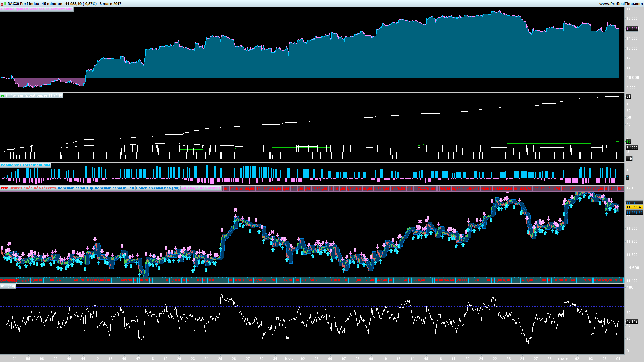Open the www.ProRealTime.com link

[621, 4]
